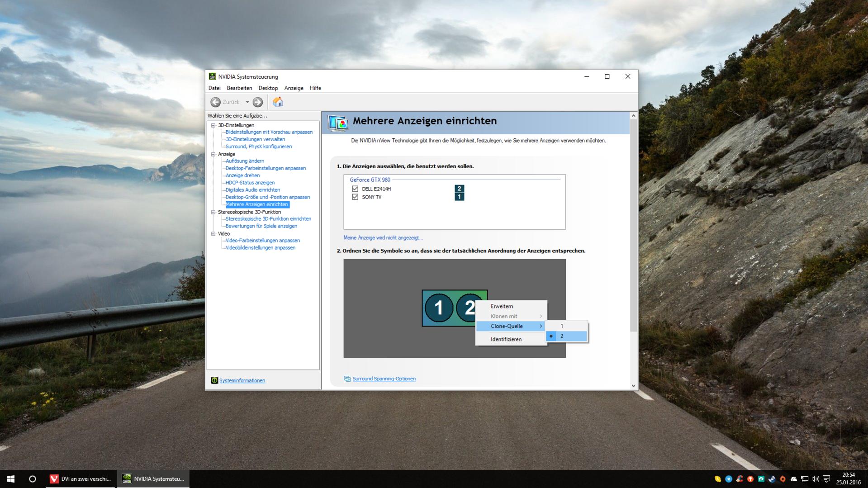The image size is (868, 488).
Task: Click the number 1 badge beside SONY TV
Action: pyautogui.click(x=459, y=197)
